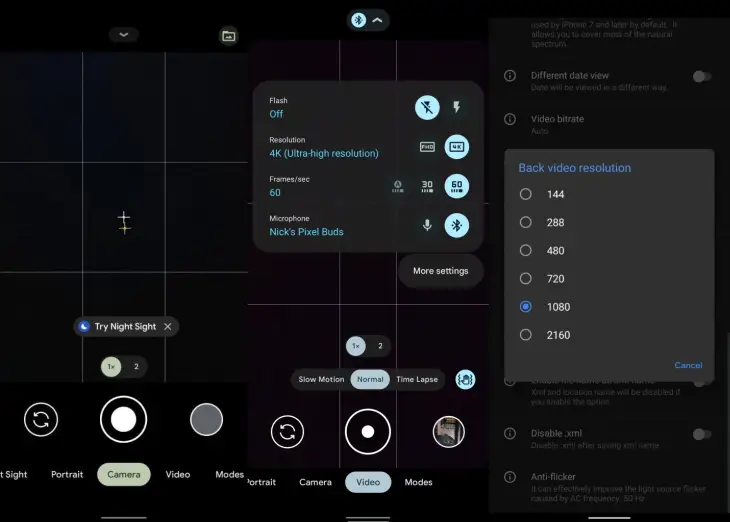Select the flash off icon
This screenshot has width=730, height=522.
point(427,108)
